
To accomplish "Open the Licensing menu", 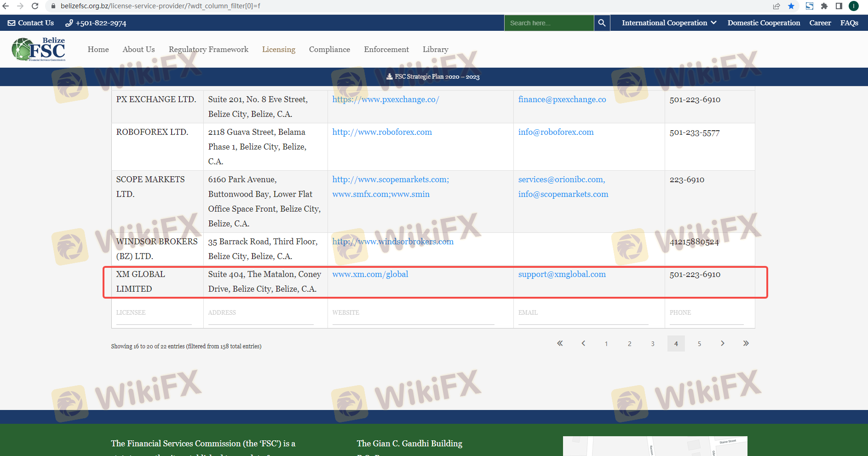I will 278,49.
